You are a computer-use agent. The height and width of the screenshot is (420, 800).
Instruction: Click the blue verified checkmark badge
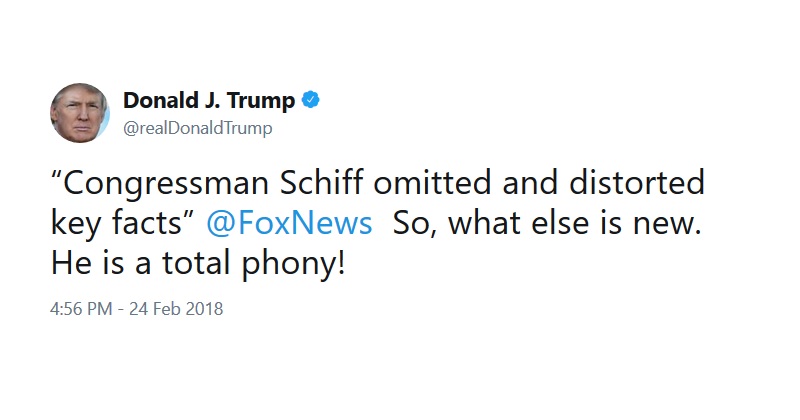311,100
